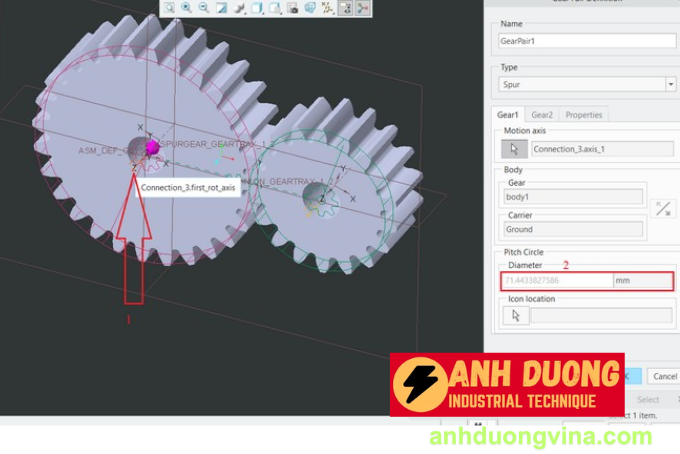Click the swap gear and carrier bodies icon
680x454 pixels.
[x=662, y=209]
